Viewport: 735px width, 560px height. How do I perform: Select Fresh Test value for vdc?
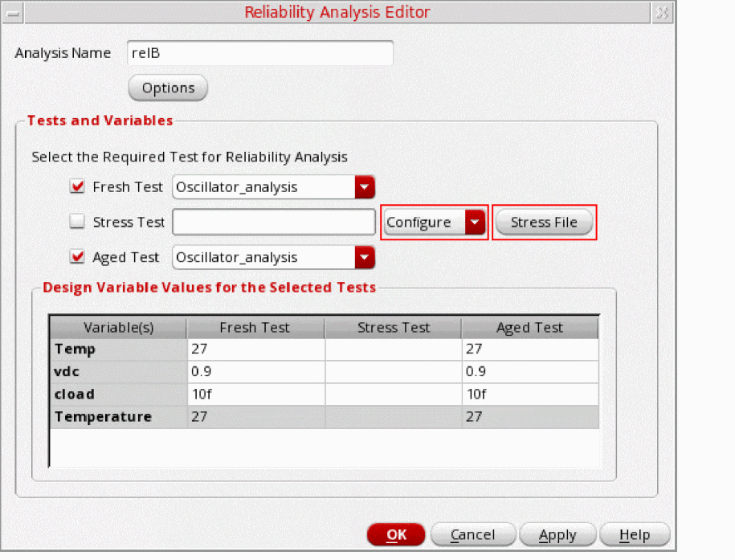pos(255,372)
